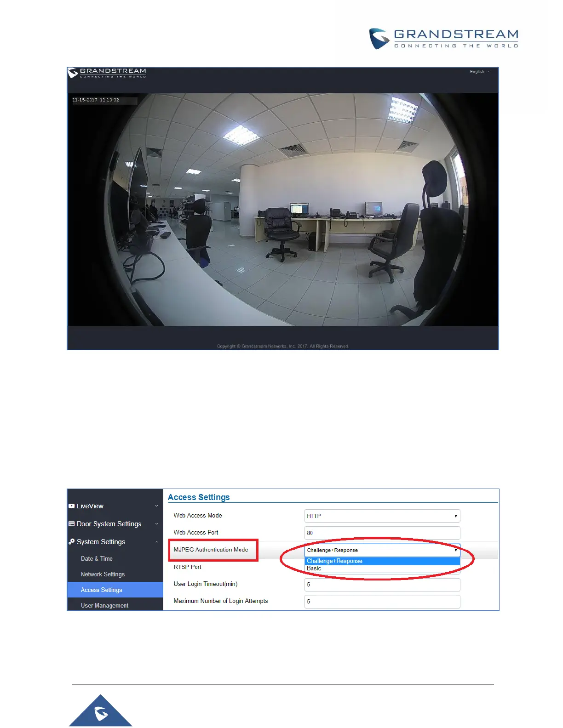Open the MJPEG Authentication Mode combo box
Screen dimensions: 563x728
[x=382, y=550]
